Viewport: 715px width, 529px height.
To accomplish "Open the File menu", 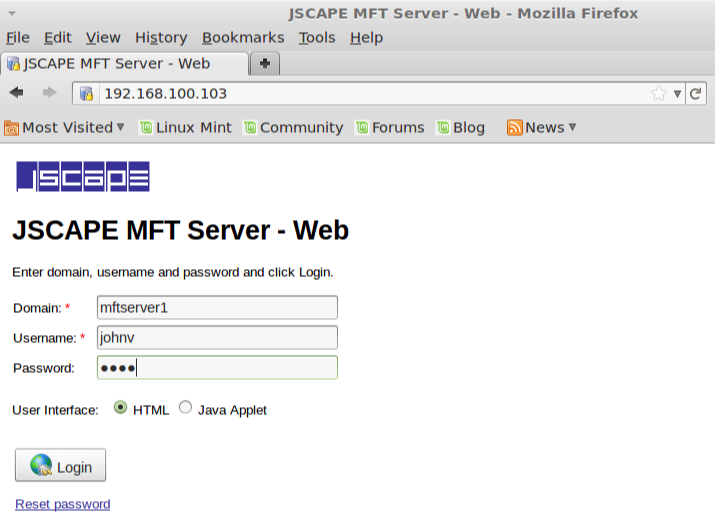I will click(x=18, y=37).
